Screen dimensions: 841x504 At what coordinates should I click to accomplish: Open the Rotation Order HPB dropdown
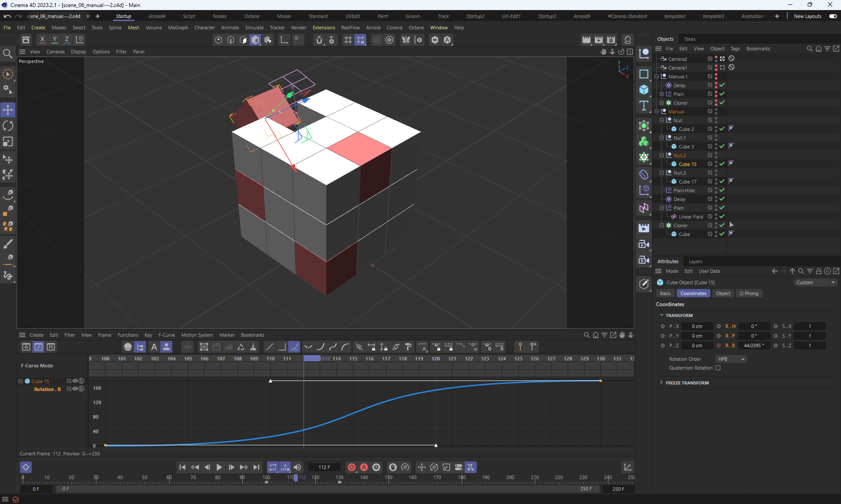click(731, 359)
